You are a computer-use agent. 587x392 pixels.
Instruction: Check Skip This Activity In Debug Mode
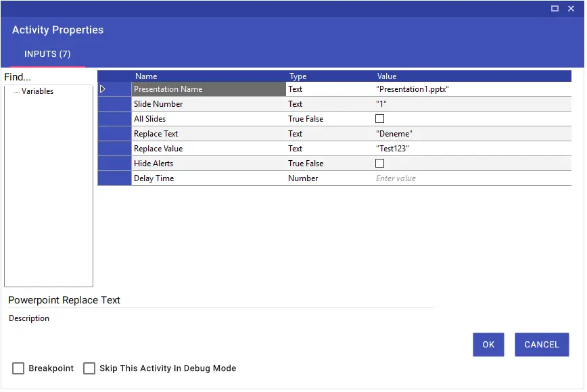pyautogui.click(x=89, y=368)
